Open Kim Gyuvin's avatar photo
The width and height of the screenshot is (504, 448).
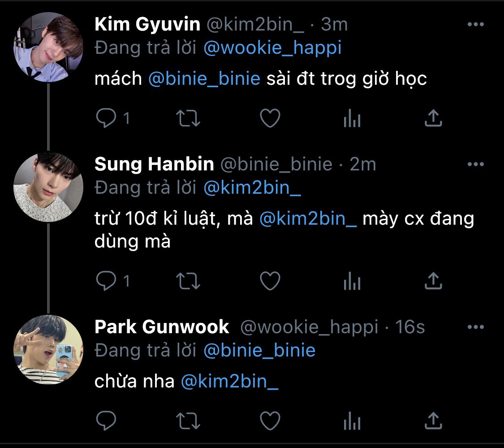[48, 47]
